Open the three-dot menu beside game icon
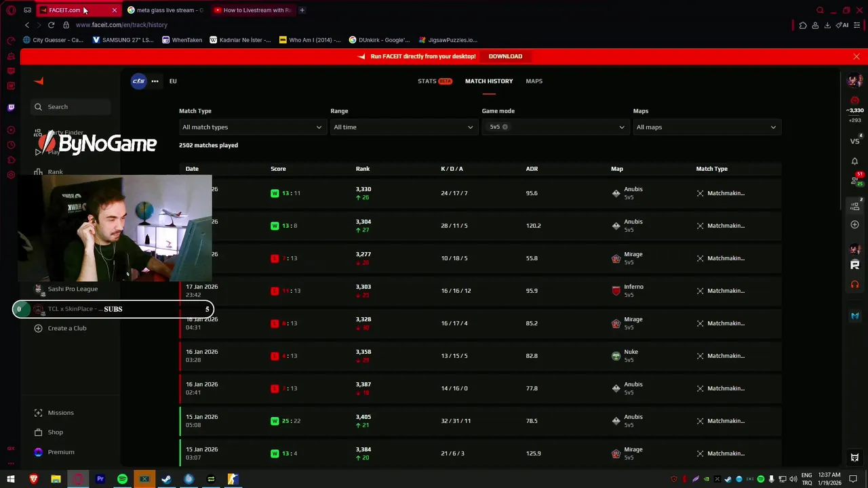This screenshot has height=488, width=868. pyautogui.click(x=155, y=81)
